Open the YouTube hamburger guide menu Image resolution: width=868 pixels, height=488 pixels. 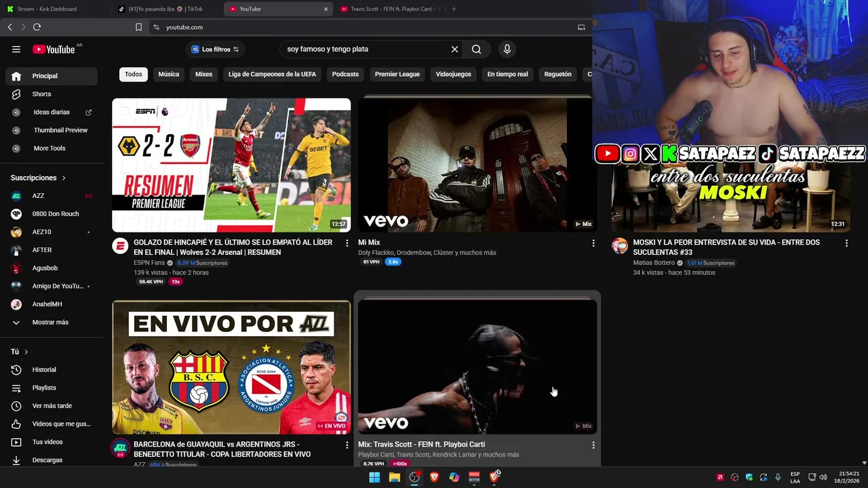[16, 49]
